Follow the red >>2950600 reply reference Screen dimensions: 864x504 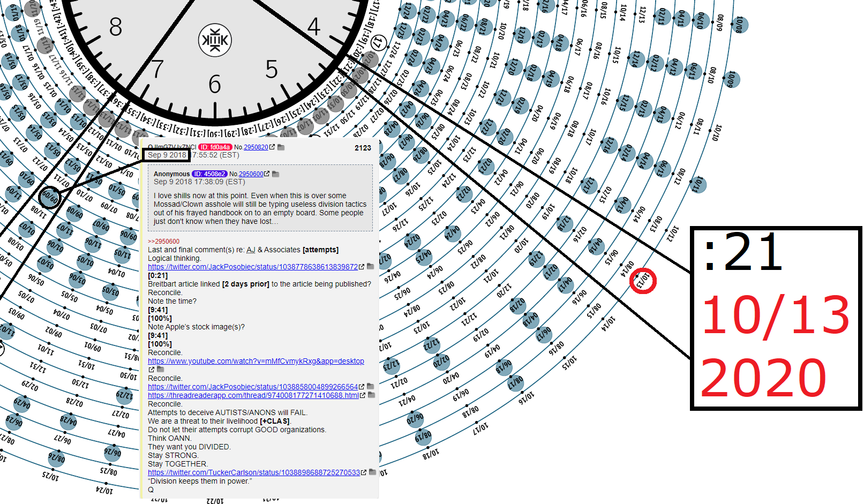click(x=163, y=242)
